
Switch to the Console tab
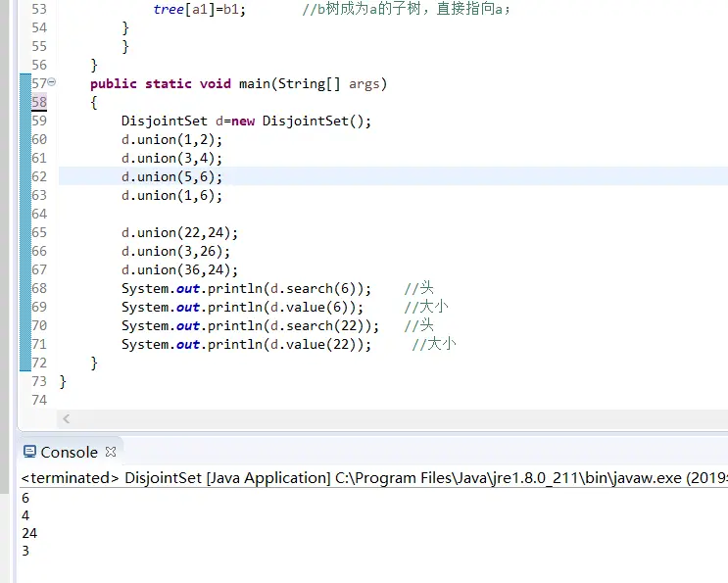[x=70, y=452]
